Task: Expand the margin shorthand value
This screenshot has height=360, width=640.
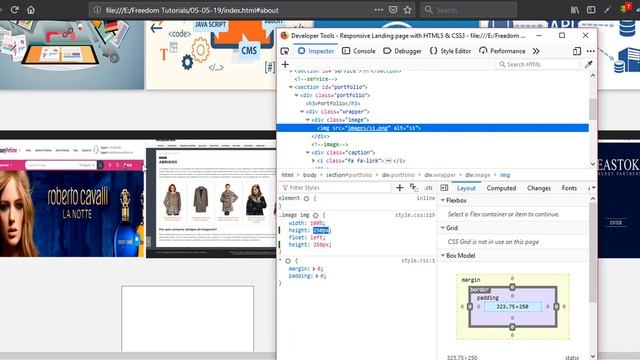Action: (314, 269)
